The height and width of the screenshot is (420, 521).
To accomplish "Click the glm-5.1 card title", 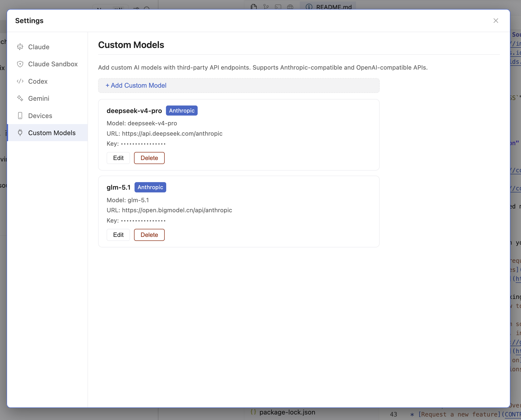I will (119, 187).
